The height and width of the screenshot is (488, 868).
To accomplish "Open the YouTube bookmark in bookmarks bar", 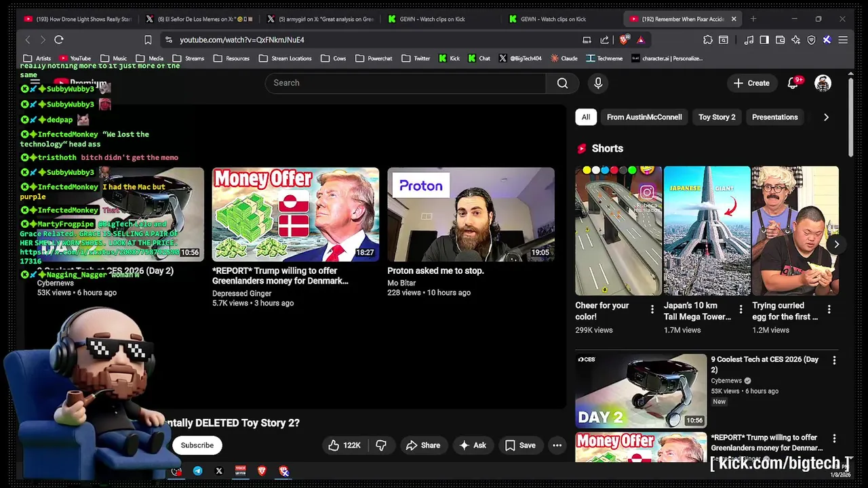I will pyautogui.click(x=75, y=58).
